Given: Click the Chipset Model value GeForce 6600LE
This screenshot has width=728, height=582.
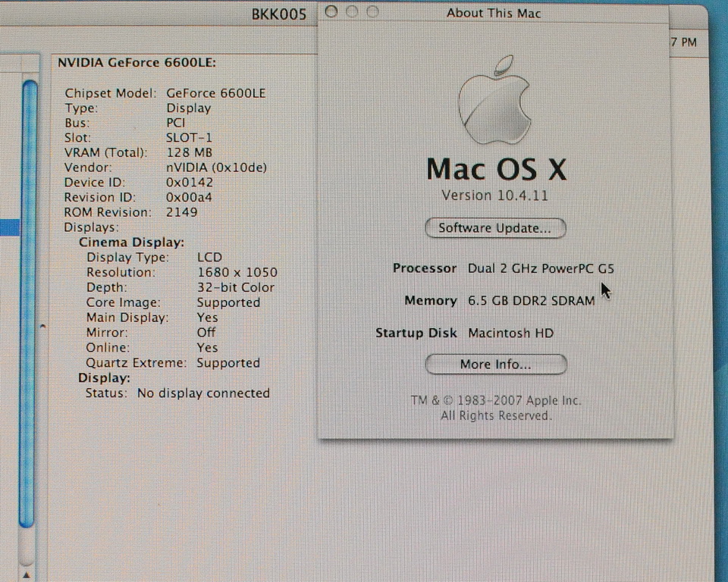Looking at the screenshot, I should [x=216, y=93].
